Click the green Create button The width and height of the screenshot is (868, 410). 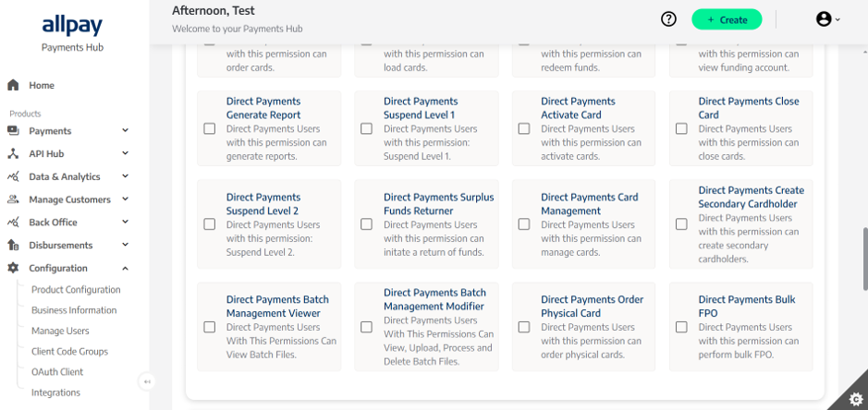coord(727,19)
